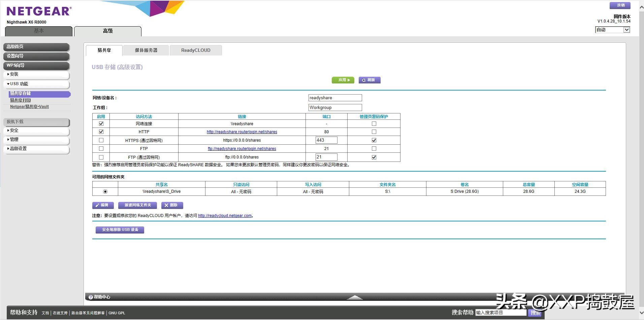Image resolution: width=644 pixels, height=320 pixels.
Task: Toggle the HTTP enable checkbox
Action: tap(101, 132)
